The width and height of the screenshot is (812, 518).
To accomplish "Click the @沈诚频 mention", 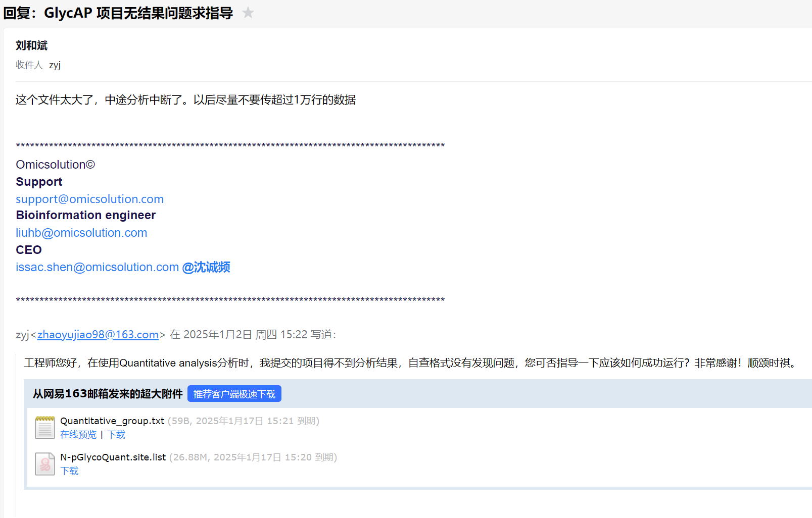I will tap(206, 267).
